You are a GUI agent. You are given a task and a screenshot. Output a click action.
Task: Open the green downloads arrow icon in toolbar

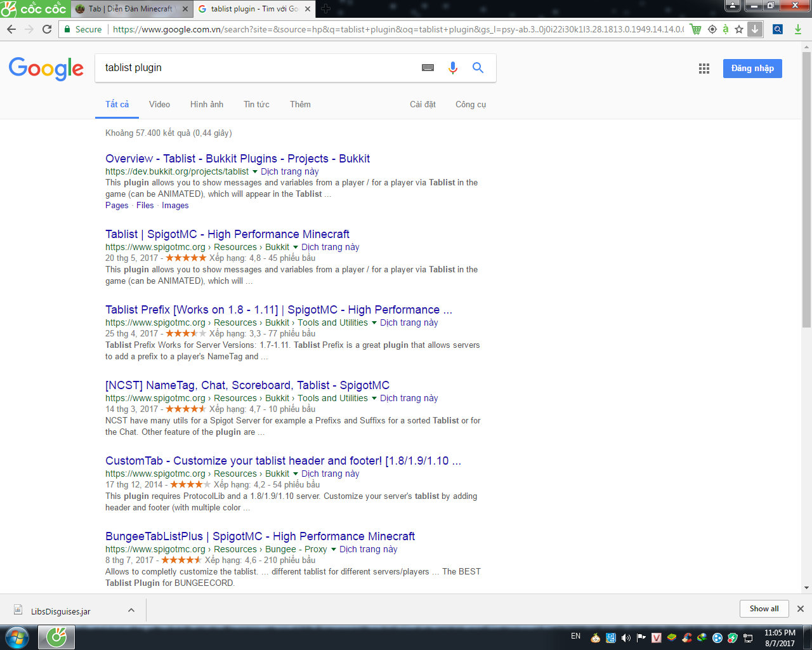point(798,29)
